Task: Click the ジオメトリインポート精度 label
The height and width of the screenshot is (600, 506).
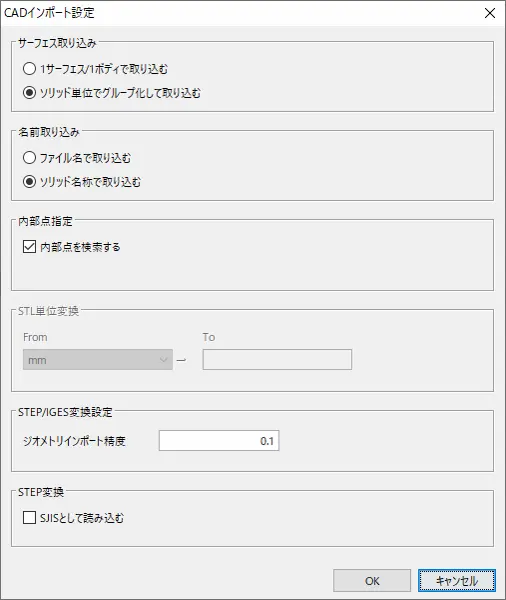Action: 74,441
